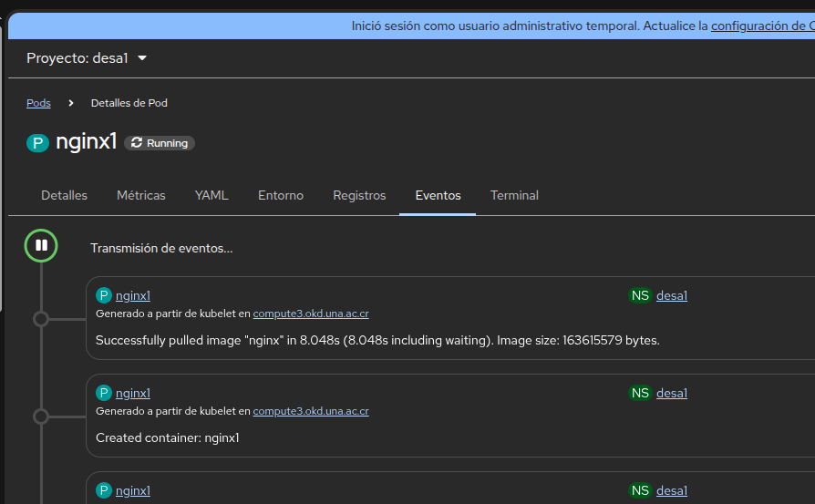Open compute3.okd.una.ac.cr link in Created container event
This screenshot has height=504, width=815.
(311, 411)
